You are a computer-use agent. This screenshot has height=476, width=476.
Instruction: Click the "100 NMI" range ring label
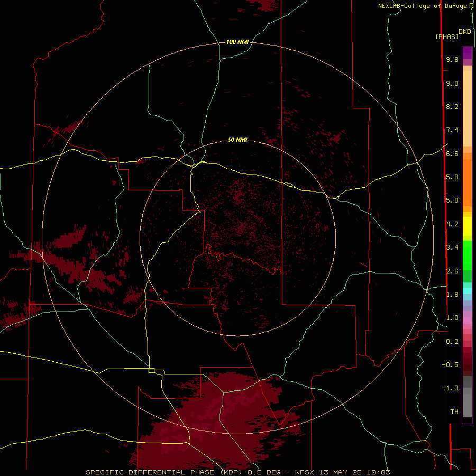[237, 42]
